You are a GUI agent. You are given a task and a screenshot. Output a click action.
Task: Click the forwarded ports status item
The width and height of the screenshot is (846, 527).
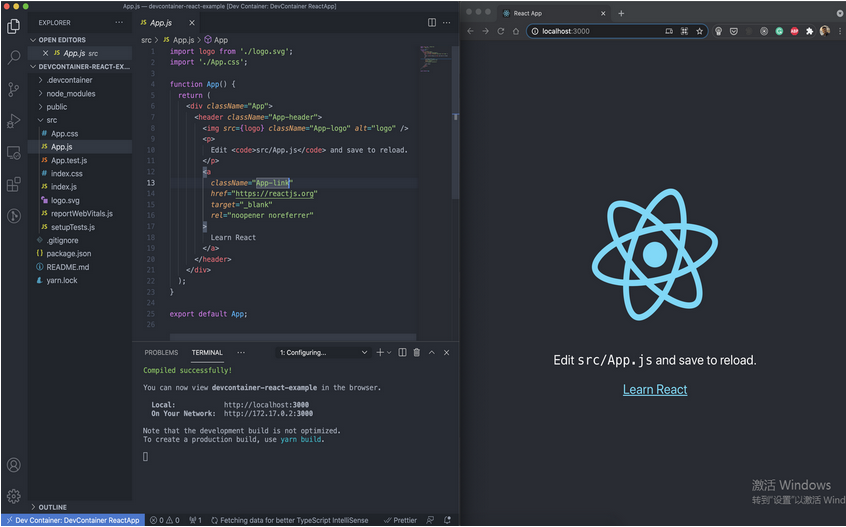(x=195, y=520)
